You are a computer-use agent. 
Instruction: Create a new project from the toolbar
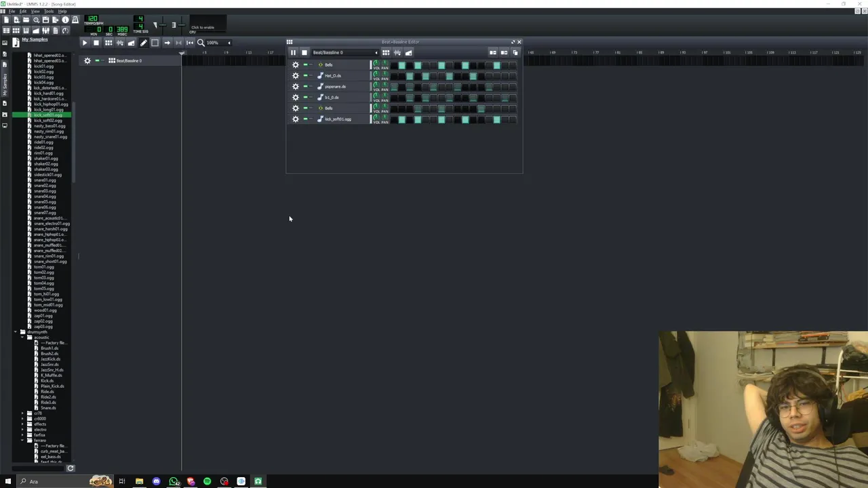(6, 20)
